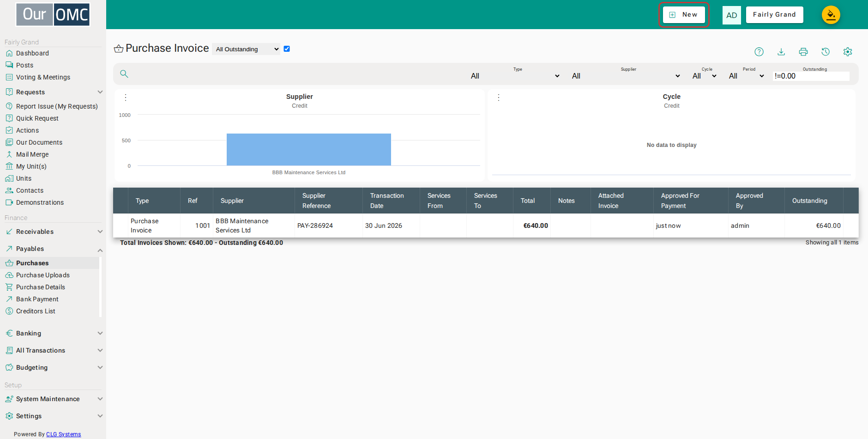Click the search magnifier icon
The width and height of the screenshot is (868, 439).
(124, 74)
